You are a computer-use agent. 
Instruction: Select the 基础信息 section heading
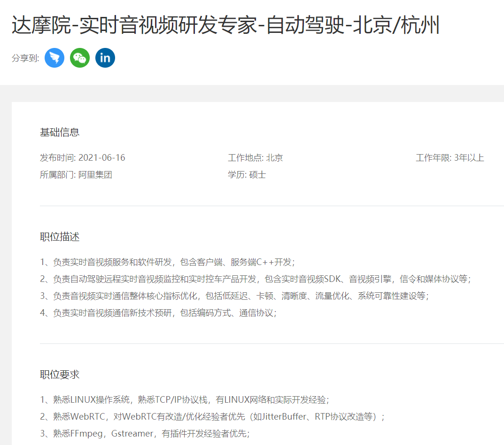click(x=60, y=132)
